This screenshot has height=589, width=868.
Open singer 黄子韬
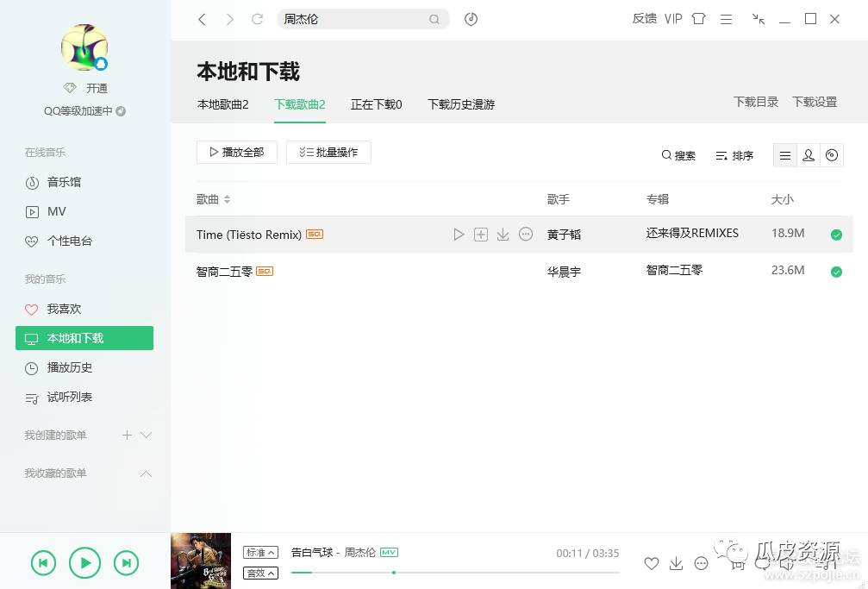[x=564, y=235]
